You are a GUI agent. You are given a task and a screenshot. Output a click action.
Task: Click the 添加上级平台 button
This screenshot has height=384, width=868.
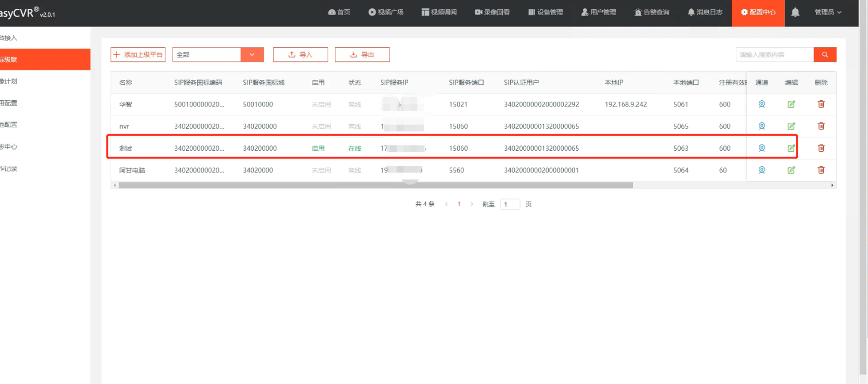[138, 55]
